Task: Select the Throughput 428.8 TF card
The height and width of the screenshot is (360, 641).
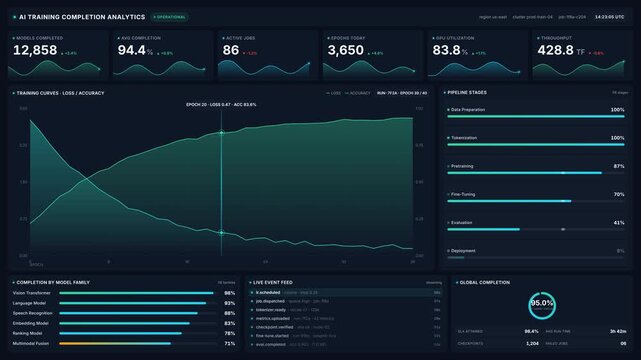Action: tap(582, 55)
